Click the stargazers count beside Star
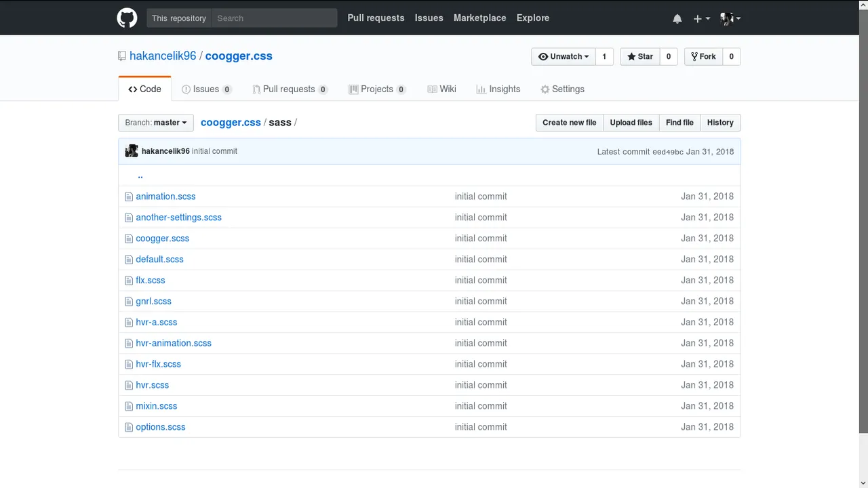The width and height of the screenshot is (868, 488). coord(668,56)
